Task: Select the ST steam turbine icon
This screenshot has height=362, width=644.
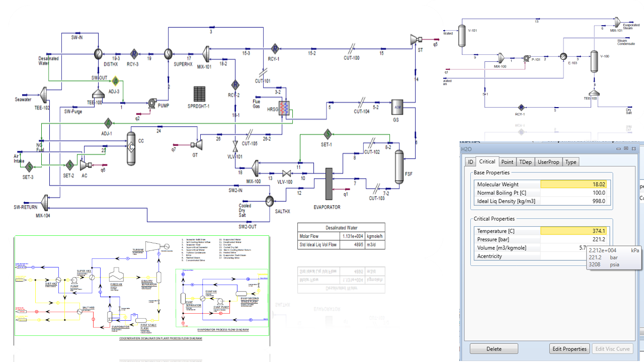Action: coord(415,40)
